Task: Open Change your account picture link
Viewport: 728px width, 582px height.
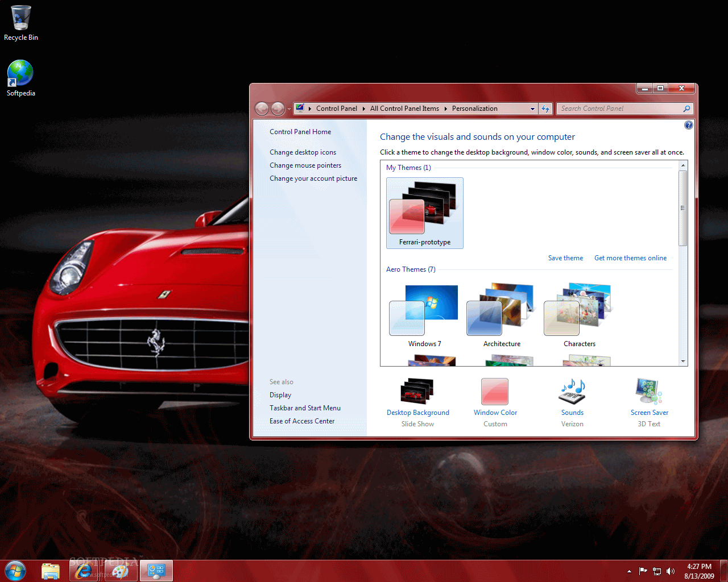Action: click(x=313, y=178)
